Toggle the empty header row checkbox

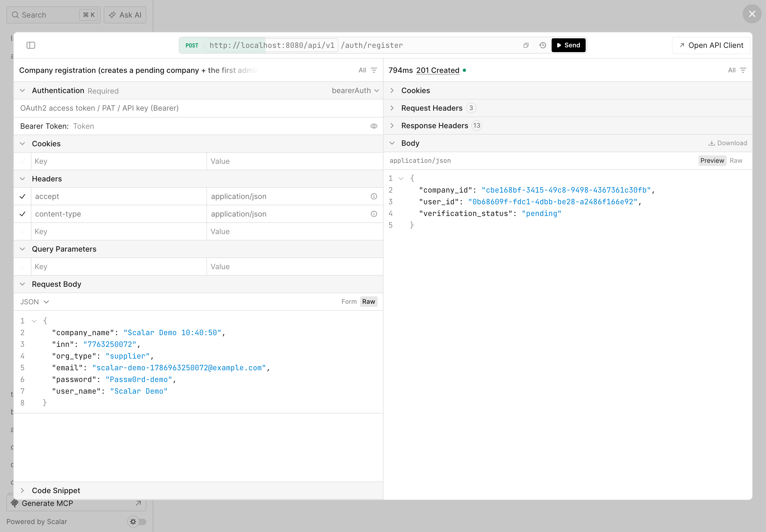(22, 232)
